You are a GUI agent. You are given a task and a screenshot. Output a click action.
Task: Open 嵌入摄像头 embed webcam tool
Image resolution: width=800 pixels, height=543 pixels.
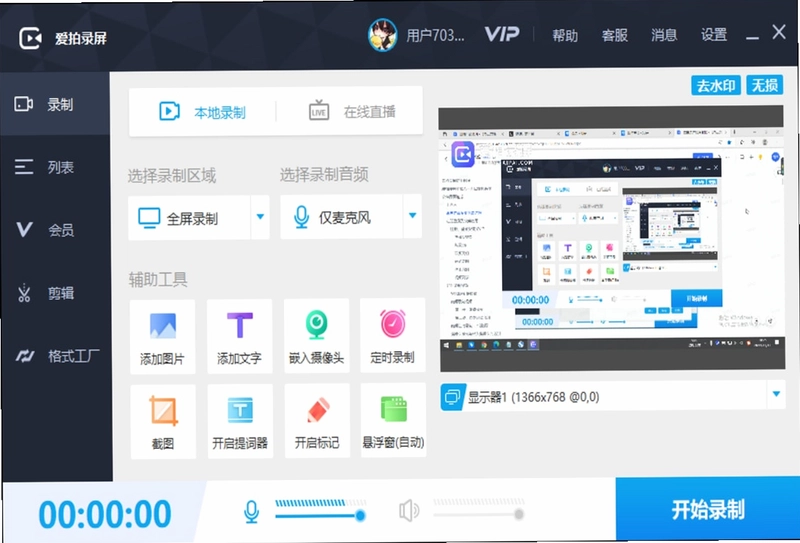pyautogui.click(x=316, y=337)
